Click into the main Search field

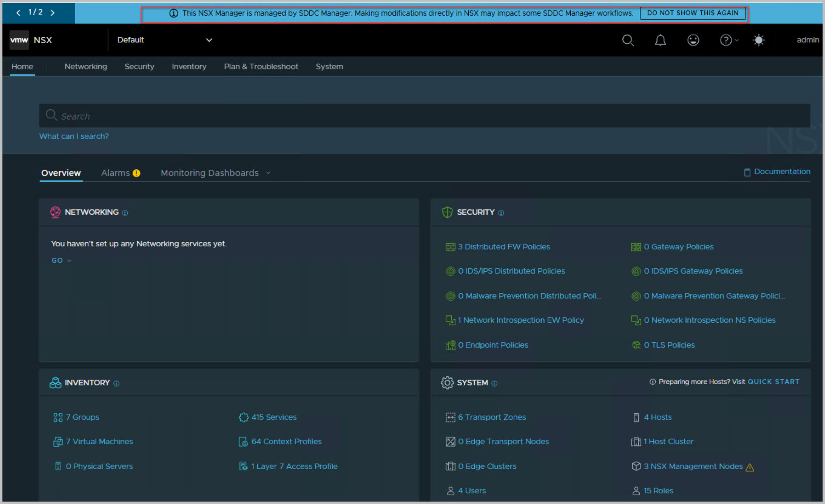pos(425,116)
